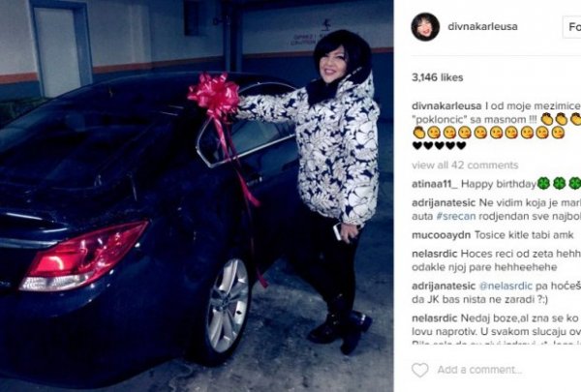Screen dimensions: 581x392
Task: Open divnakarleusa username in header
Action: point(482,27)
